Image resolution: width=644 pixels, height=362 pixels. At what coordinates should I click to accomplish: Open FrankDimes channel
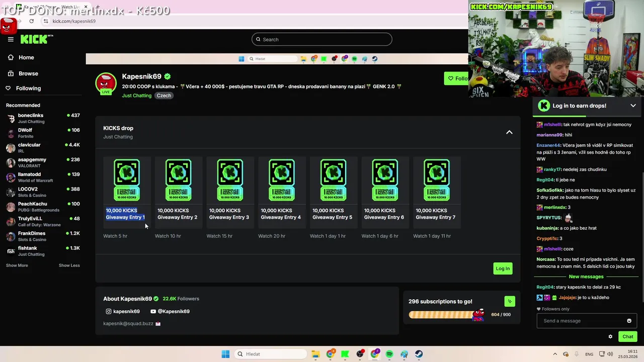click(43, 236)
